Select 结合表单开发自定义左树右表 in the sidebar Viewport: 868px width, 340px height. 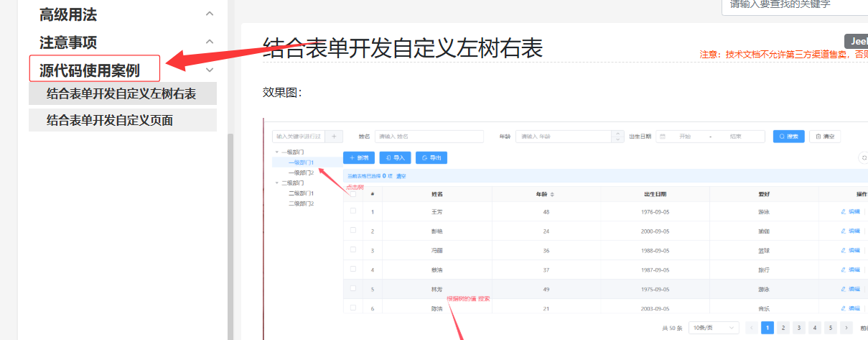[121, 93]
